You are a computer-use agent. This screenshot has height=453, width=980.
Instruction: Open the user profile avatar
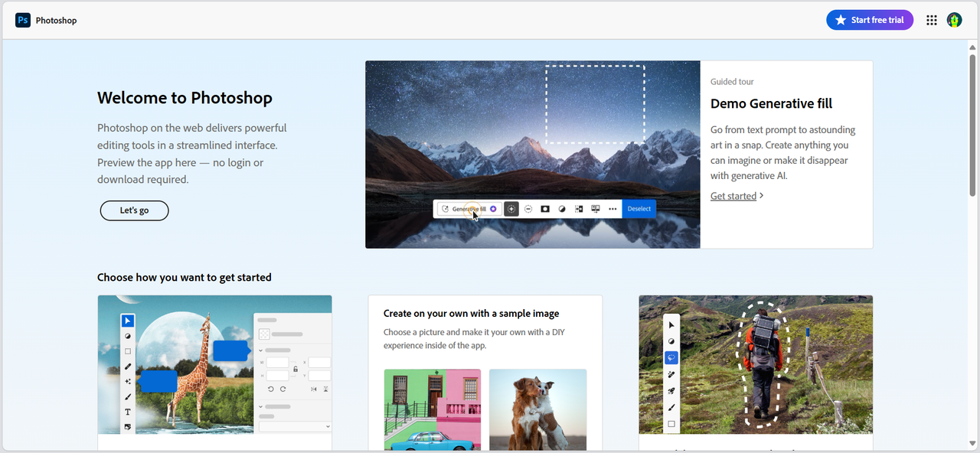954,20
